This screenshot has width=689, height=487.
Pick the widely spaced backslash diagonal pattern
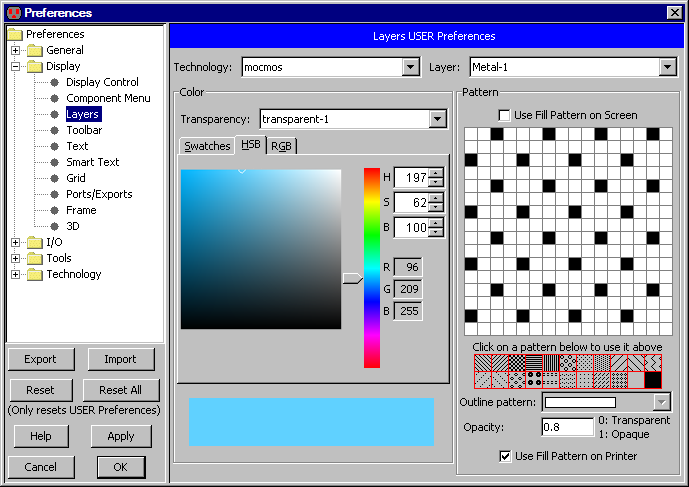pos(636,363)
